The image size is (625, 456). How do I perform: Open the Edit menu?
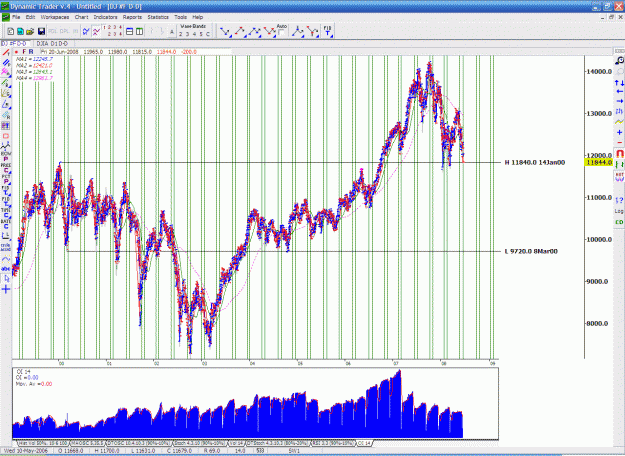point(30,17)
